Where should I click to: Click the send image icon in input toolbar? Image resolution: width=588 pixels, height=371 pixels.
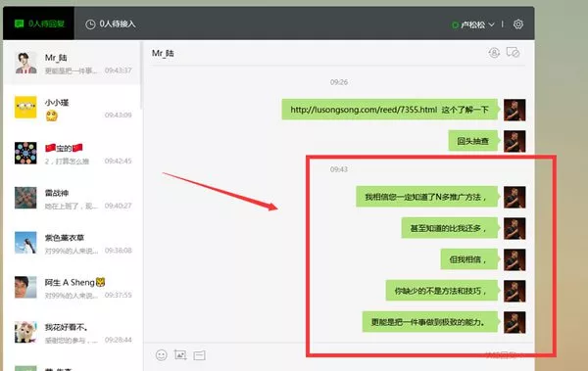[180, 355]
